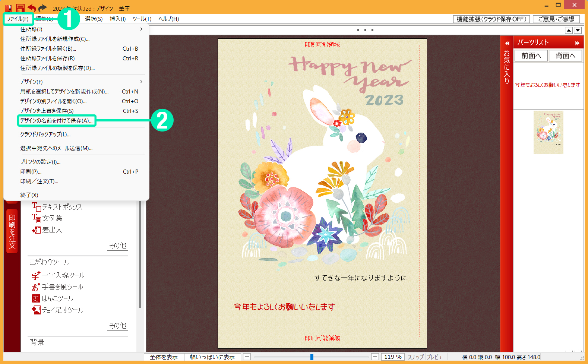Toggle 機能拡張 cloud save OFF button
This screenshot has width=588, height=364.
coord(491,19)
